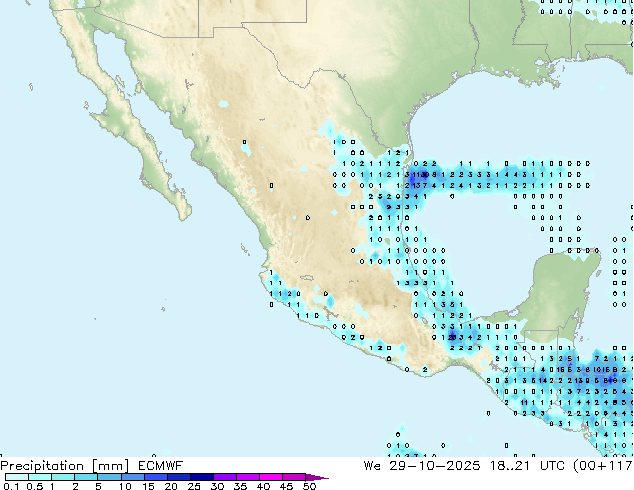Click the legend tick label "20"
The height and width of the screenshot is (490, 634).
click(x=171, y=486)
